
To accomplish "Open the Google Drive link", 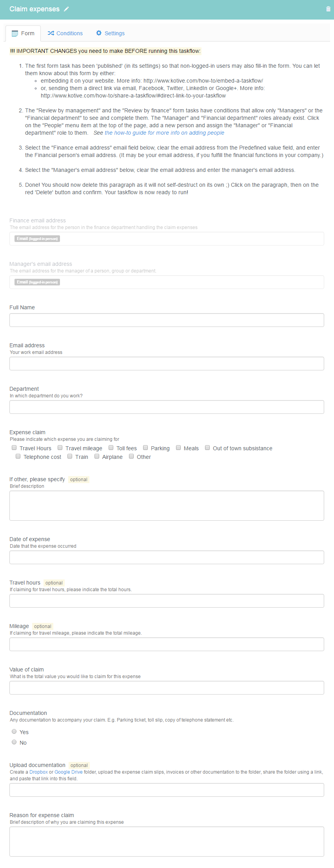I will pyautogui.click(x=69, y=772).
